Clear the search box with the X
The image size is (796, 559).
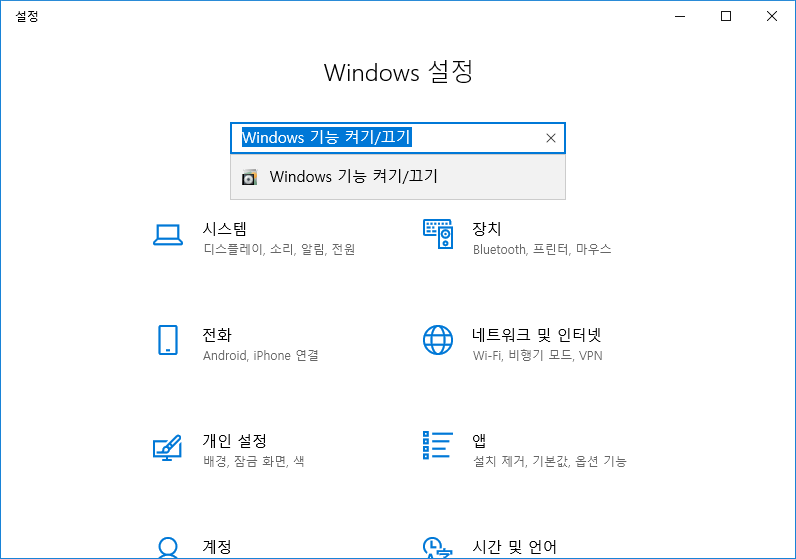551,138
